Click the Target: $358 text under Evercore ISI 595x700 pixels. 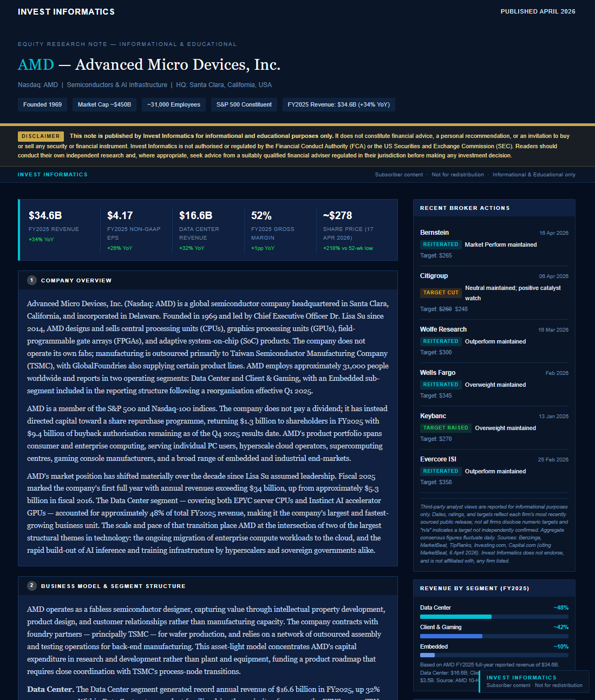click(436, 482)
